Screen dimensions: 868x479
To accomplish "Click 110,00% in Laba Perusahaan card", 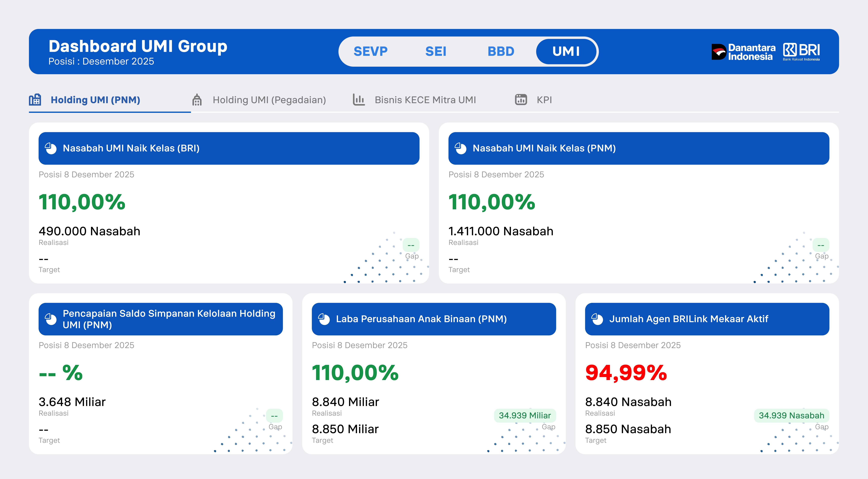I will pyautogui.click(x=355, y=373).
